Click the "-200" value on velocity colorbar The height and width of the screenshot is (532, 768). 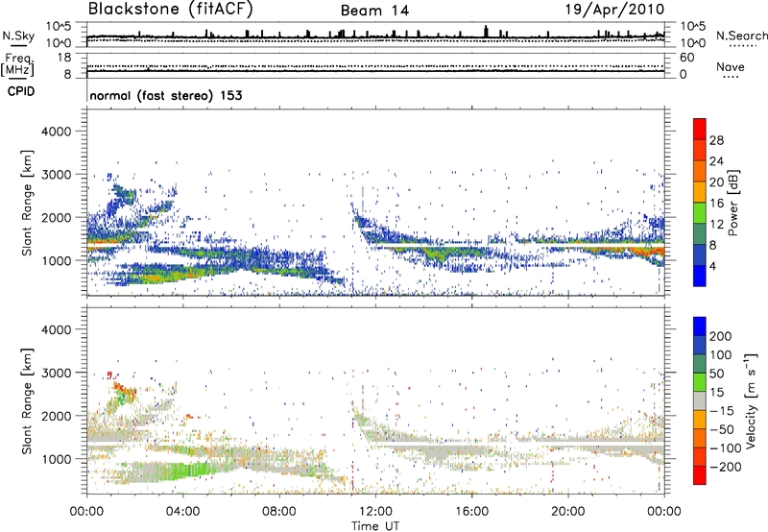click(725, 467)
